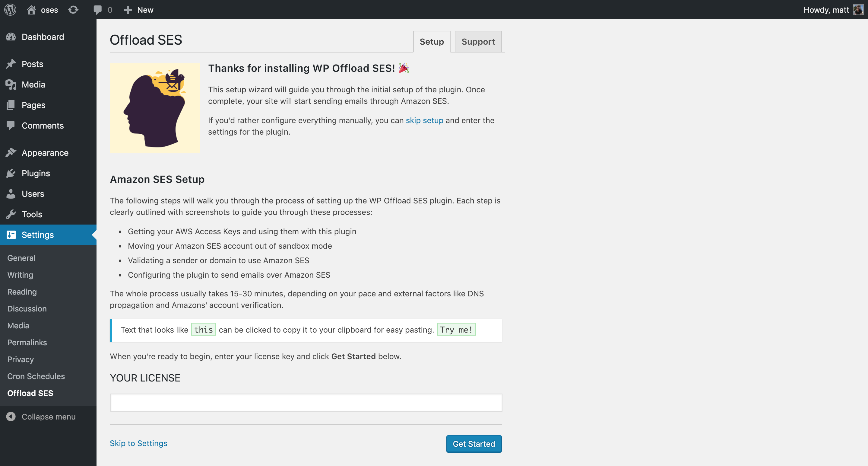Switch to the Support tab
This screenshot has width=868, height=466.
tap(478, 41)
